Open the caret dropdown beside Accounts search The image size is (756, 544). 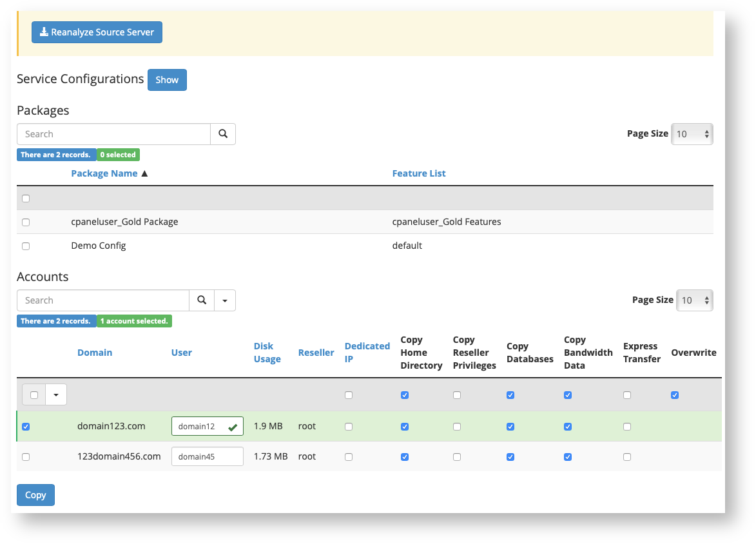pos(224,300)
